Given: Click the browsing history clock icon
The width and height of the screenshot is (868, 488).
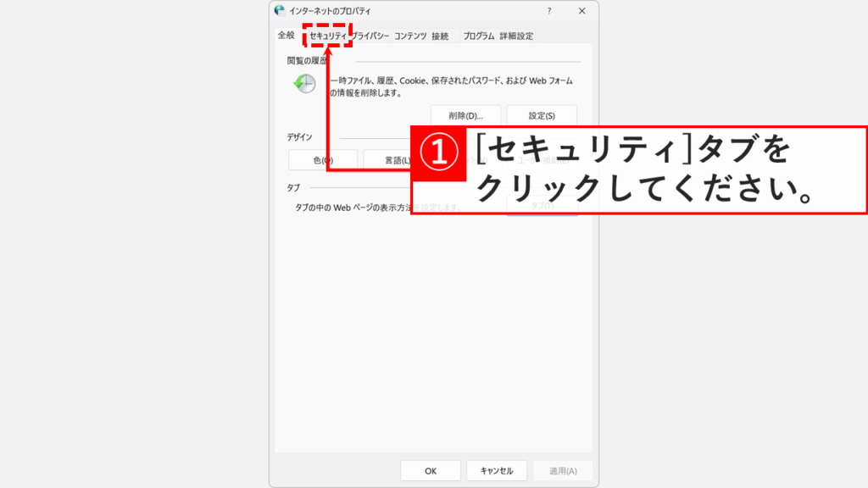Looking at the screenshot, I should [x=303, y=83].
